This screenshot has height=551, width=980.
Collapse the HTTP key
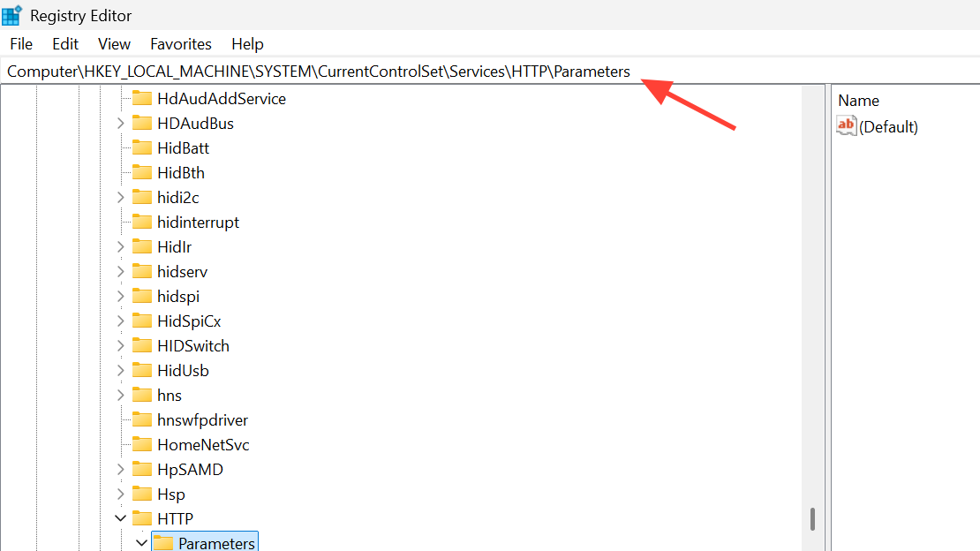point(121,518)
